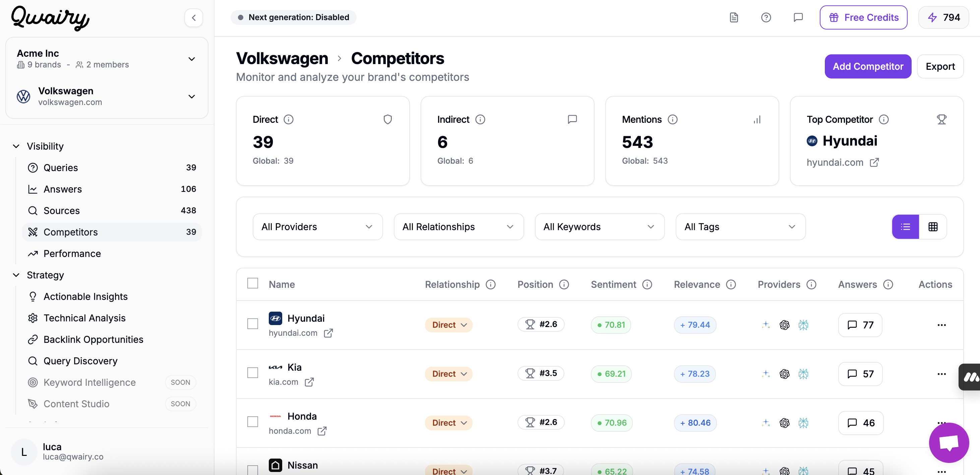The image size is (980, 475).
Task: Show info for Position column
Action: tap(564, 284)
